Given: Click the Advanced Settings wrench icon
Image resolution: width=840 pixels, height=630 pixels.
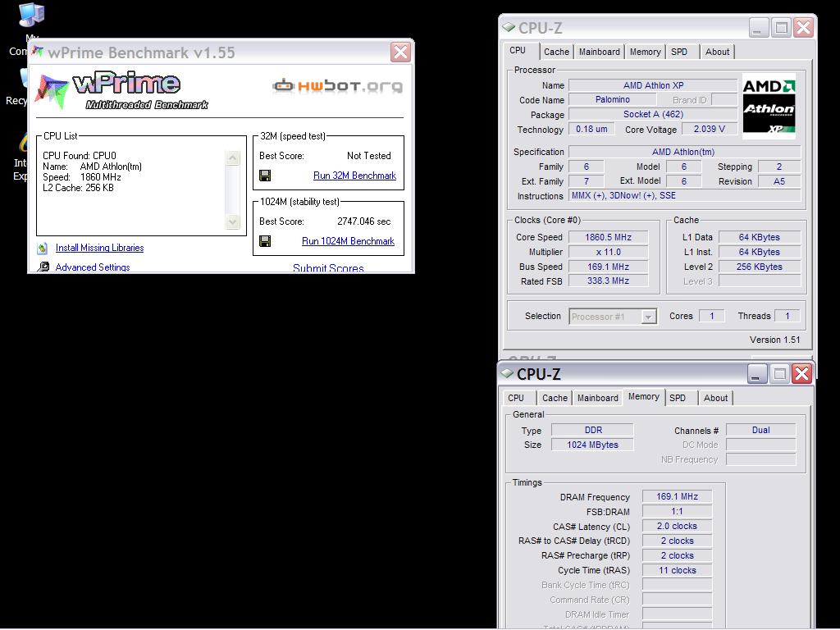Looking at the screenshot, I should coord(43,267).
